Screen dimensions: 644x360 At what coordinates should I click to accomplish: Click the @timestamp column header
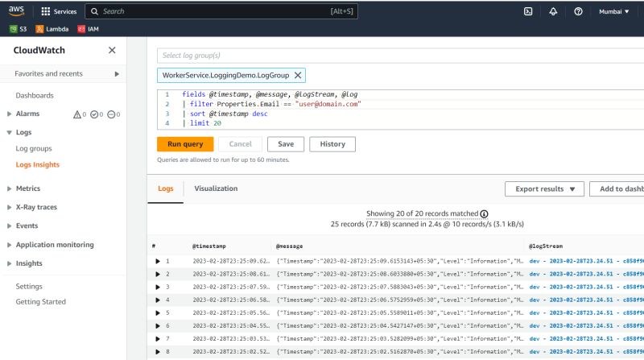209,246
